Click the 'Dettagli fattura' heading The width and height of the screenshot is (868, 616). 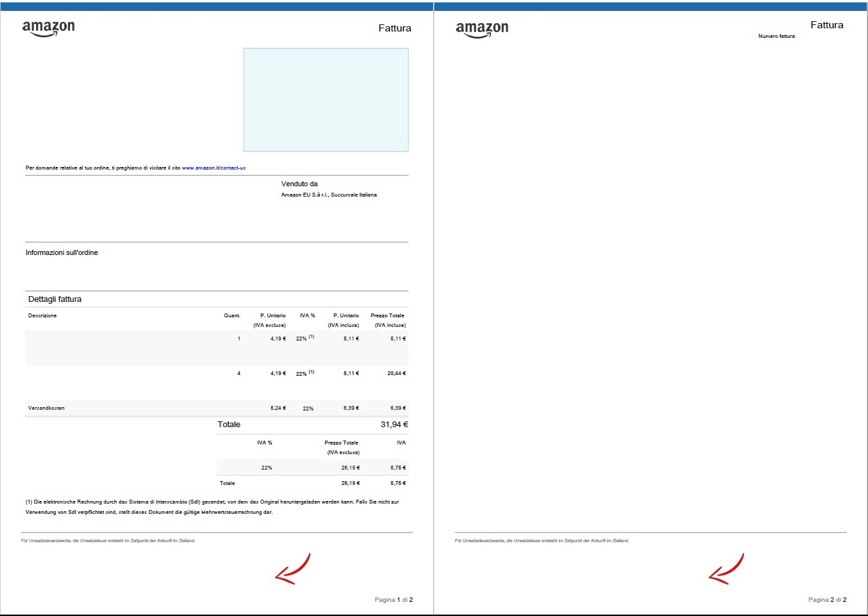click(55, 299)
